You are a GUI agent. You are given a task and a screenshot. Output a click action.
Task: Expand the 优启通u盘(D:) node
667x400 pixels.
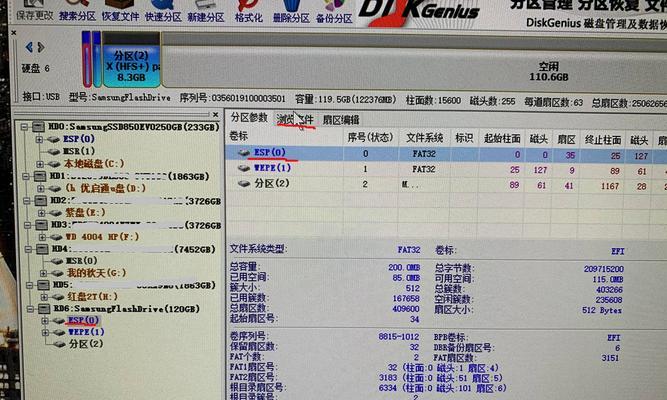(40, 188)
